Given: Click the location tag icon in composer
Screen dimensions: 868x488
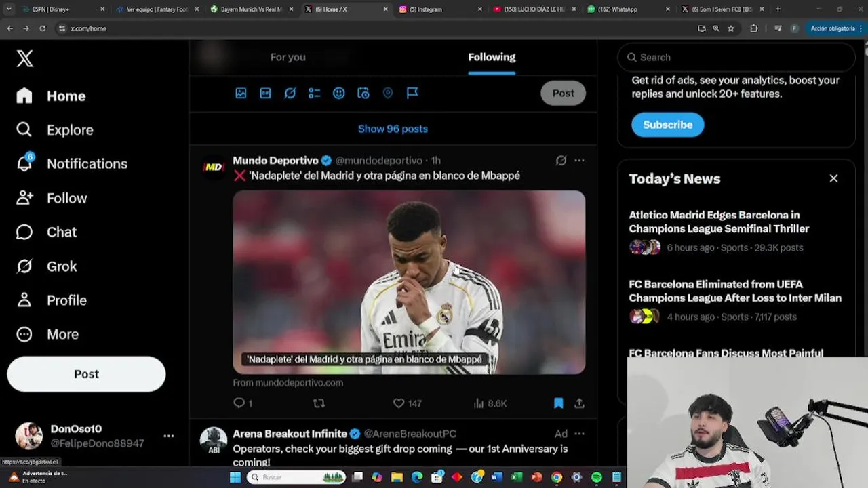Looking at the screenshot, I should coord(387,93).
